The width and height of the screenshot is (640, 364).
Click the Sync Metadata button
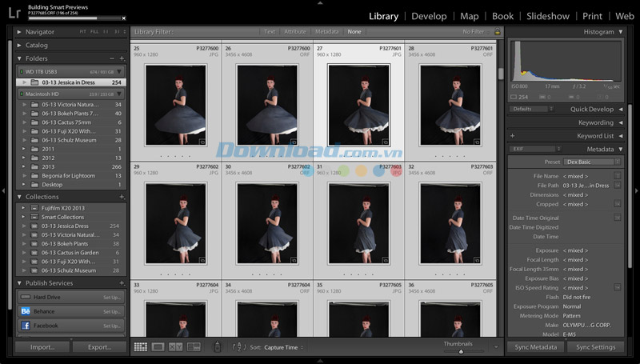pos(535,347)
